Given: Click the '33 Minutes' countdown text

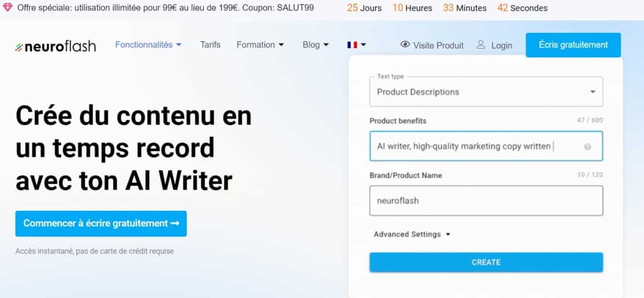Looking at the screenshot, I should (464, 8).
